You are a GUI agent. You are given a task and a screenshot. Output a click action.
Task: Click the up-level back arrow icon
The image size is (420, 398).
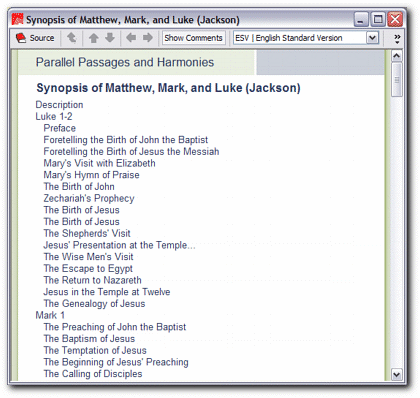point(71,38)
